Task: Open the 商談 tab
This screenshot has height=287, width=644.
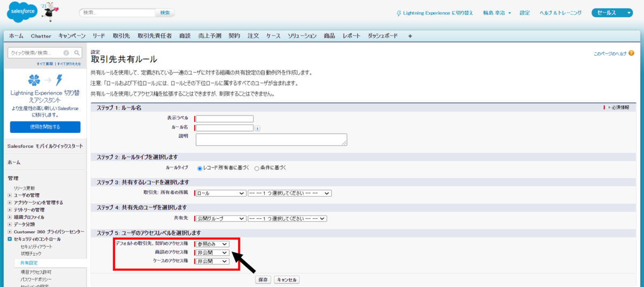Action: pyautogui.click(x=185, y=36)
